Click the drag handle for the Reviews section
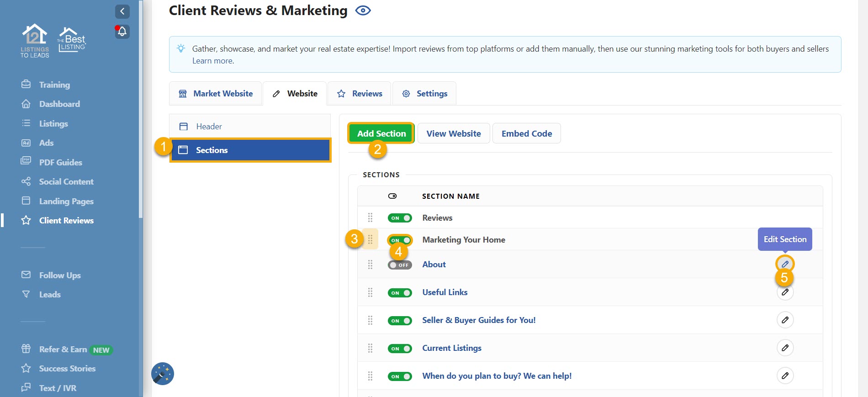The width and height of the screenshot is (868, 397). click(370, 217)
